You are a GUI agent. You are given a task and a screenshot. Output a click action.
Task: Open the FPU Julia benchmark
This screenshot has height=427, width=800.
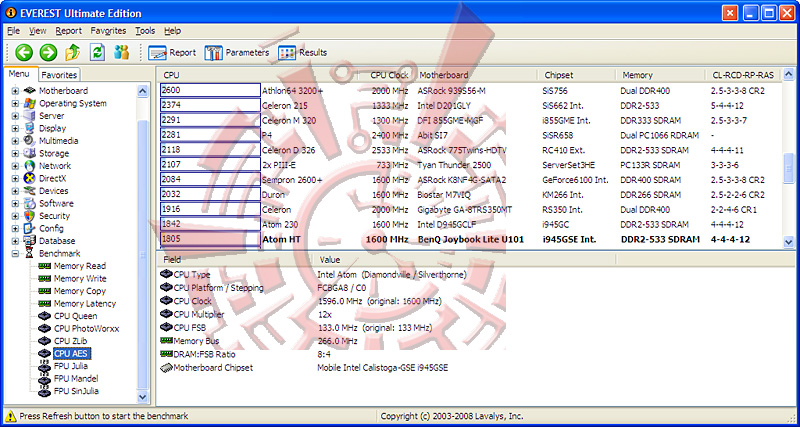(70, 366)
